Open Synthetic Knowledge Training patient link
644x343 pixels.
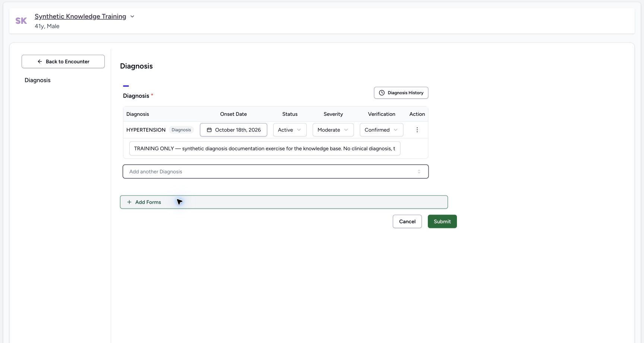80,16
